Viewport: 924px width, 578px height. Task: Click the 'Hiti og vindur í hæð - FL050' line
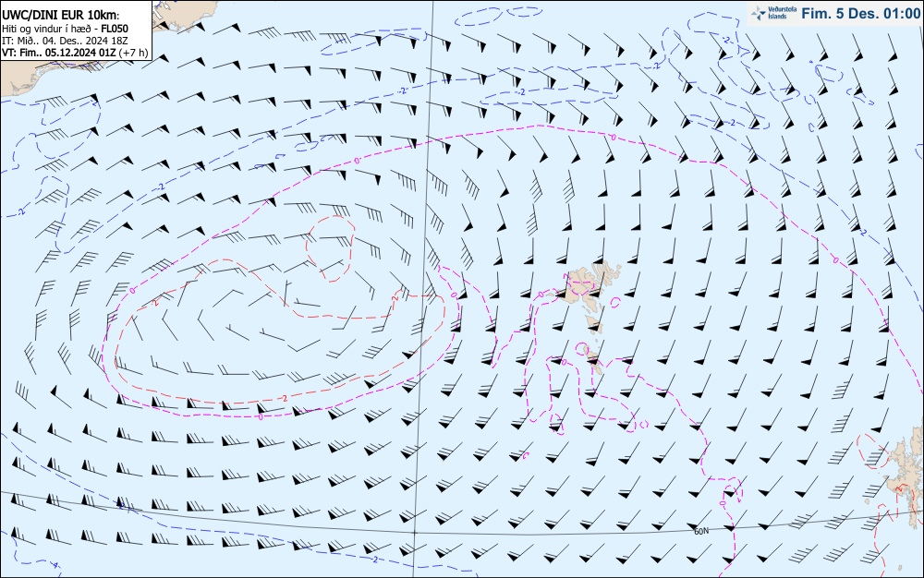[65, 29]
